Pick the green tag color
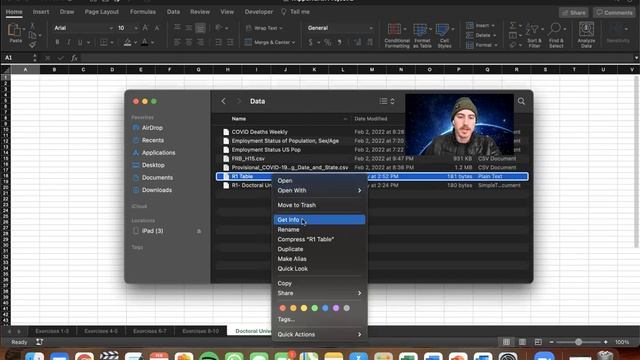The height and width of the screenshot is (360, 640). (x=314, y=308)
